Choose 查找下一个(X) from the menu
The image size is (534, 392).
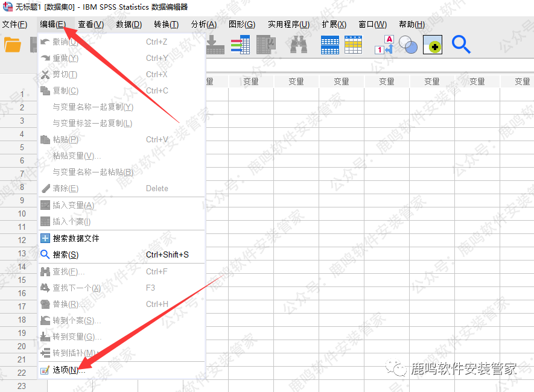pyautogui.click(x=121, y=288)
